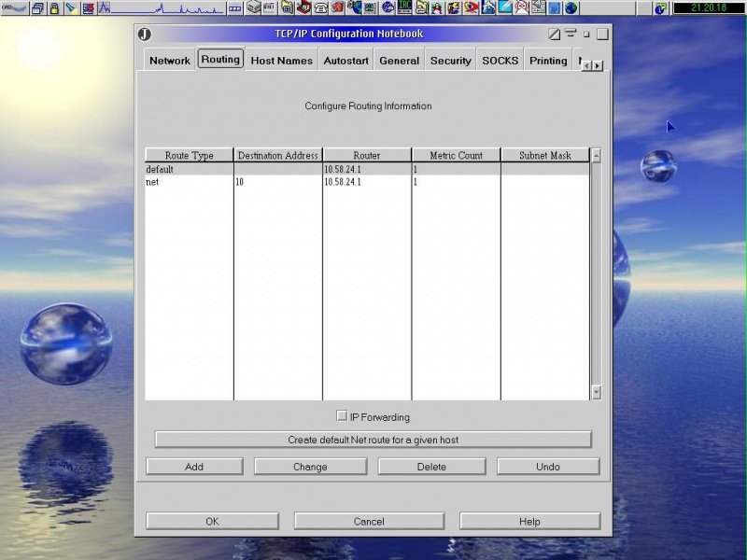Screen dimensions: 747x560
Task: Open the notebook window system menu
Action: click(143, 34)
